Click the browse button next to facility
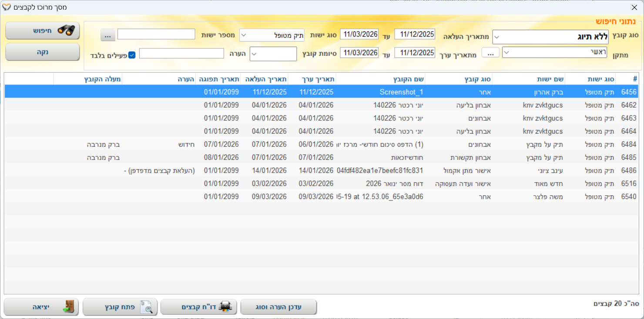This screenshot has width=644, height=319. coord(490,53)
